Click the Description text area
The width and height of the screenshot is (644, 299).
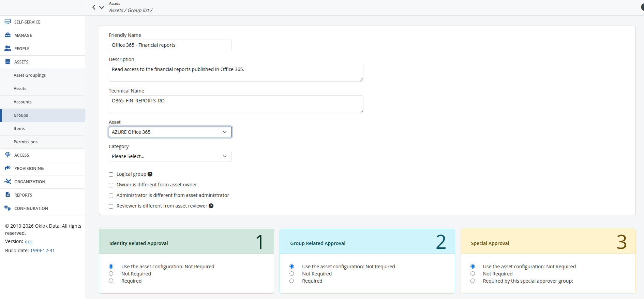pos(236,73)
